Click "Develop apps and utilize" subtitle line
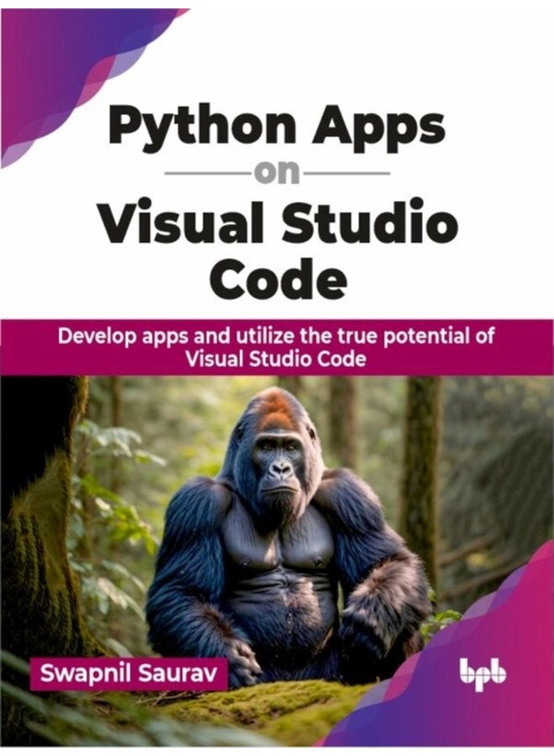This screenshot has width=554, height=756. [276, 337]
